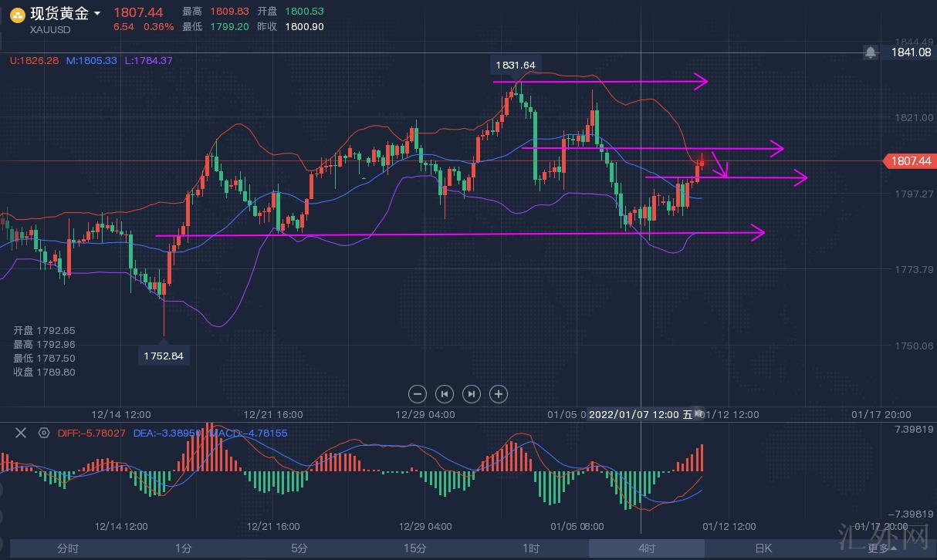Jump to previous candles with skip-back icon
This screenshot has height=560, width=937.
pos(444,394)
